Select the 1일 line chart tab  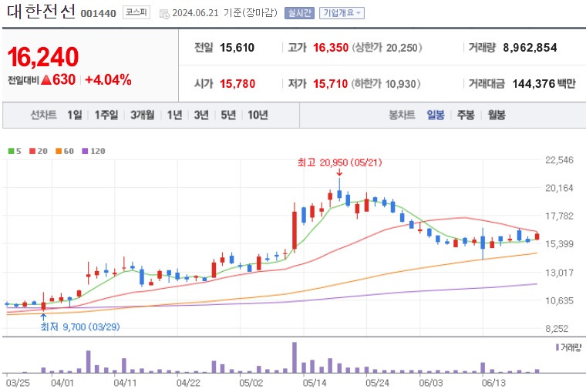pyautogui.click(x=74, y=115)
